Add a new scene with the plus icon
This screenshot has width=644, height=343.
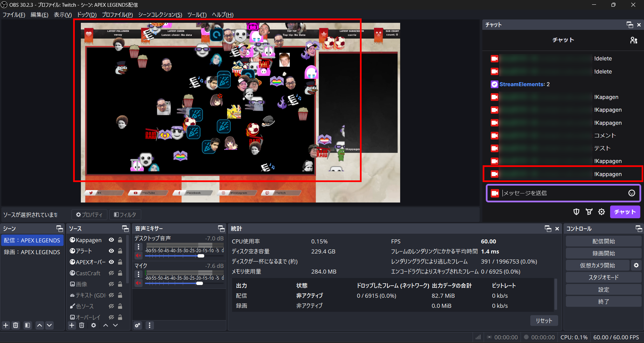click(6, 325)
